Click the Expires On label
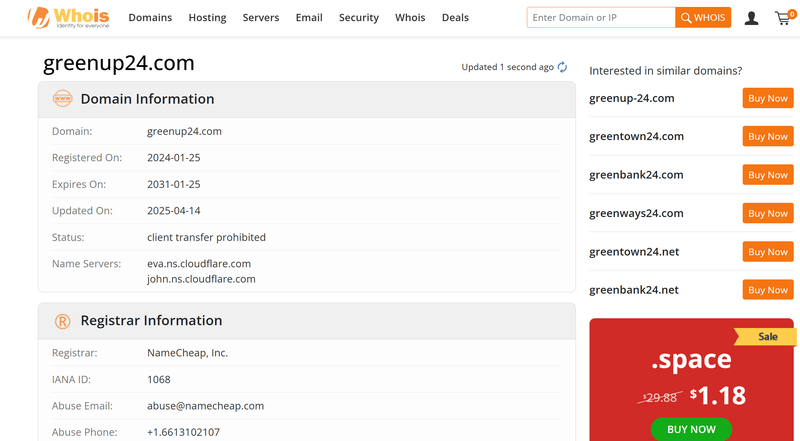800x441 pixels. (79, 184)
